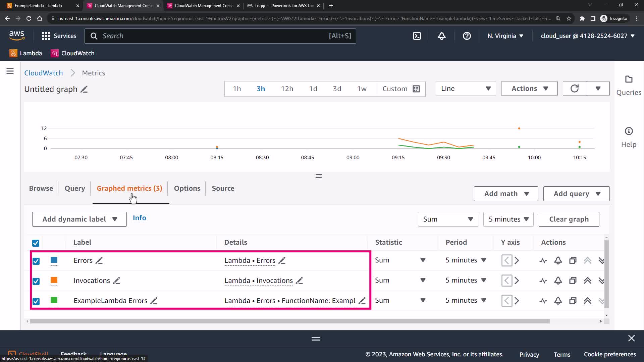
Task: Uncheck the Errors metric checkbox
Action: (x=36, y=261)
